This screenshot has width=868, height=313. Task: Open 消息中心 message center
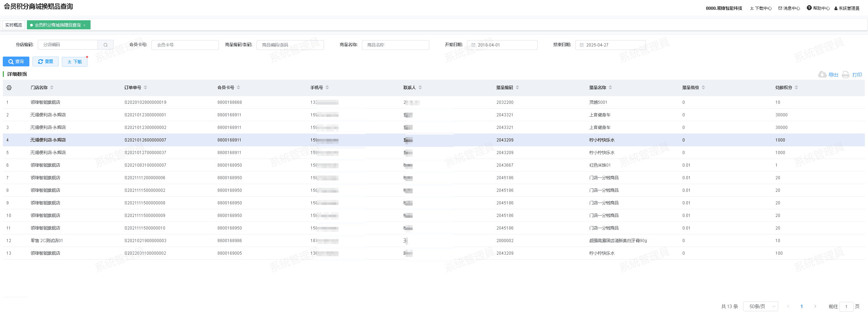click(789, 8)
